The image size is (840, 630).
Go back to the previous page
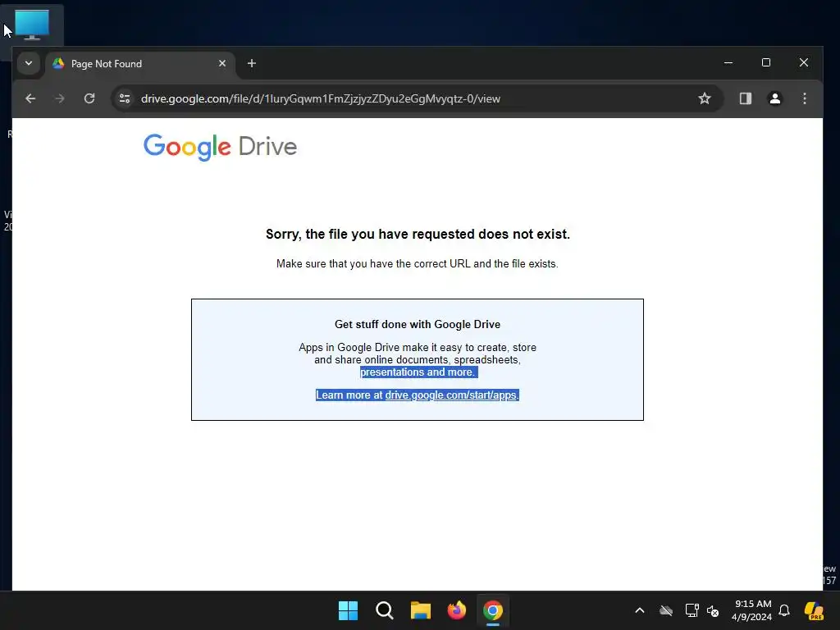click(30, 98)
